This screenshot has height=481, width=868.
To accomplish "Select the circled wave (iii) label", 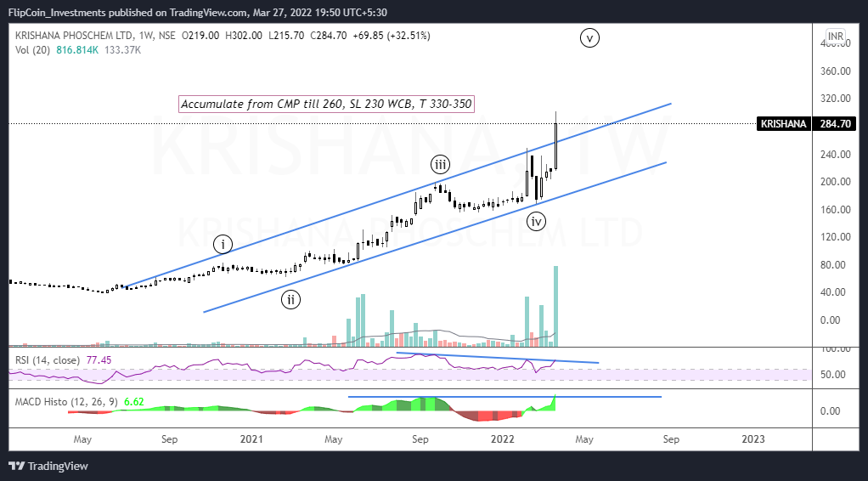I will coord(441,165).
